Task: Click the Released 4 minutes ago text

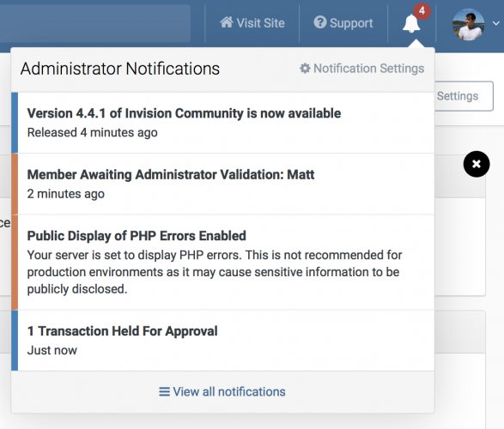Action: [x=92, y=133]
